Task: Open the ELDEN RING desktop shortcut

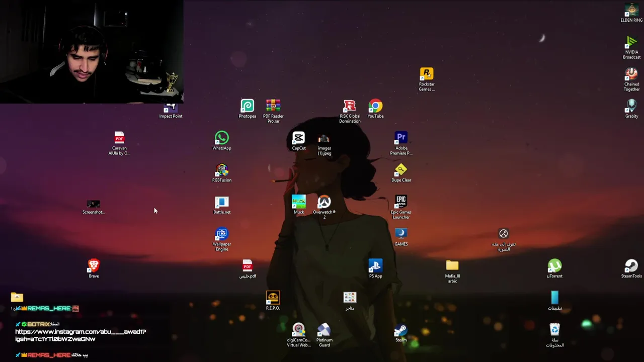Action: point(631,13)
